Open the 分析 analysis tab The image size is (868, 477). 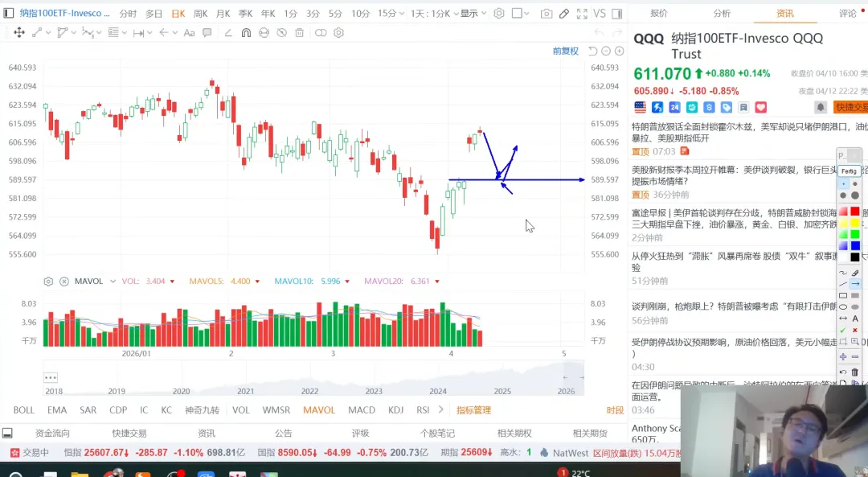[722, 14]
